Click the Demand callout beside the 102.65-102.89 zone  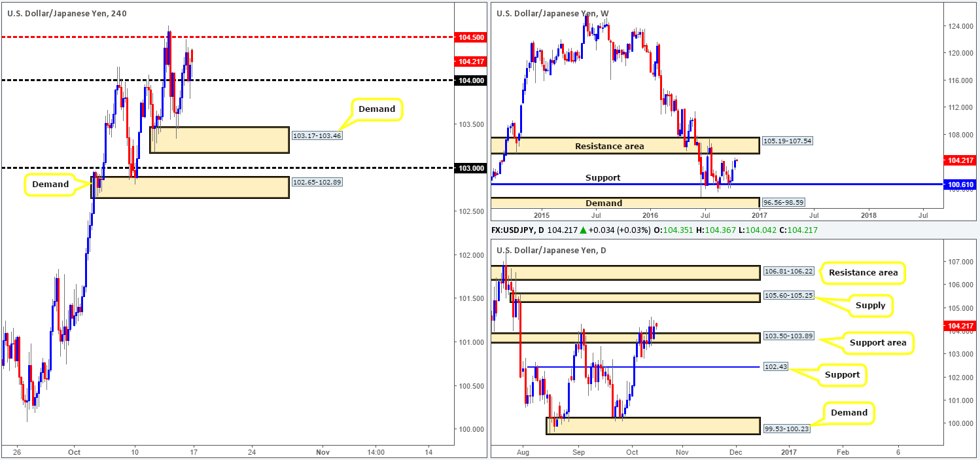pyautogui.click(x=50, y=185)
